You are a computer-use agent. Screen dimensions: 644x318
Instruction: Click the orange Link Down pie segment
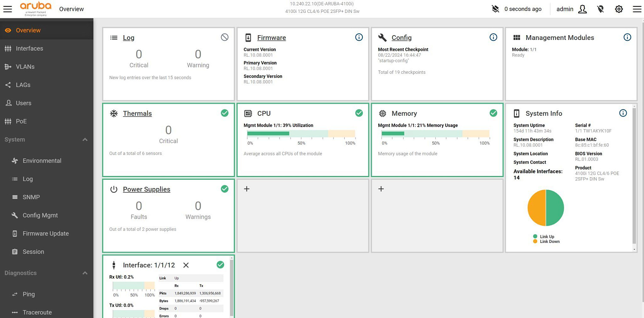[536, 208]
